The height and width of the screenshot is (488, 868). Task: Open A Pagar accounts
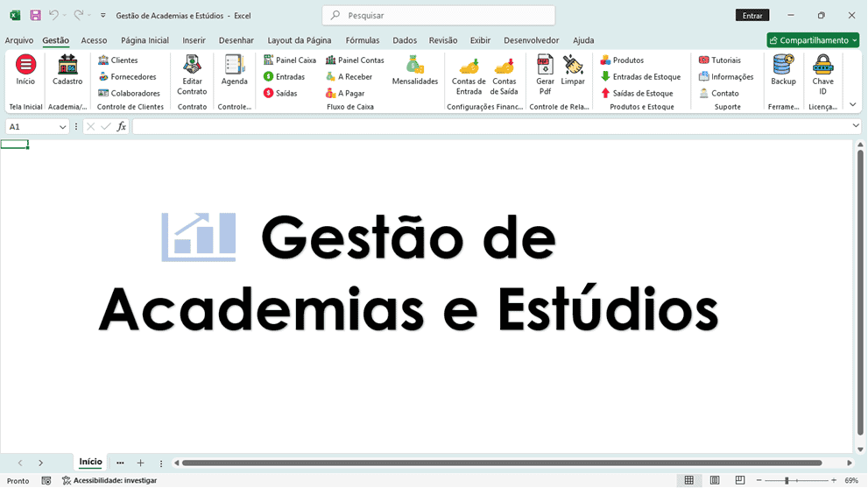[x=345, y=93]
